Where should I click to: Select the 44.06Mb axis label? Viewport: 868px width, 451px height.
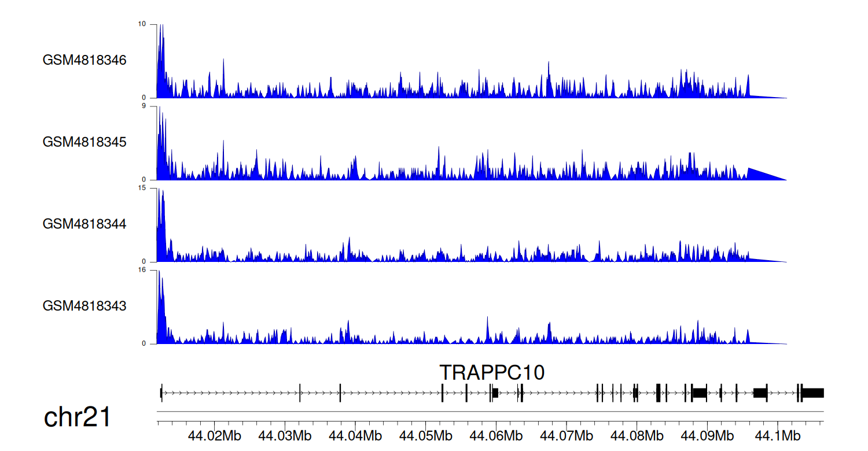[495, 435]
